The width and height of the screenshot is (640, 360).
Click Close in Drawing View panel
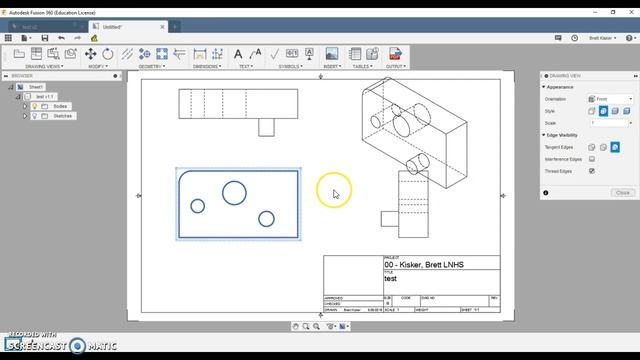point(622,193)
